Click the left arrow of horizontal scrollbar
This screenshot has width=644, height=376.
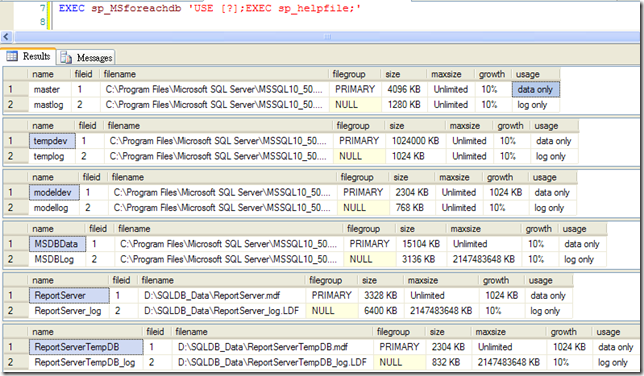(x=6, y=37)
